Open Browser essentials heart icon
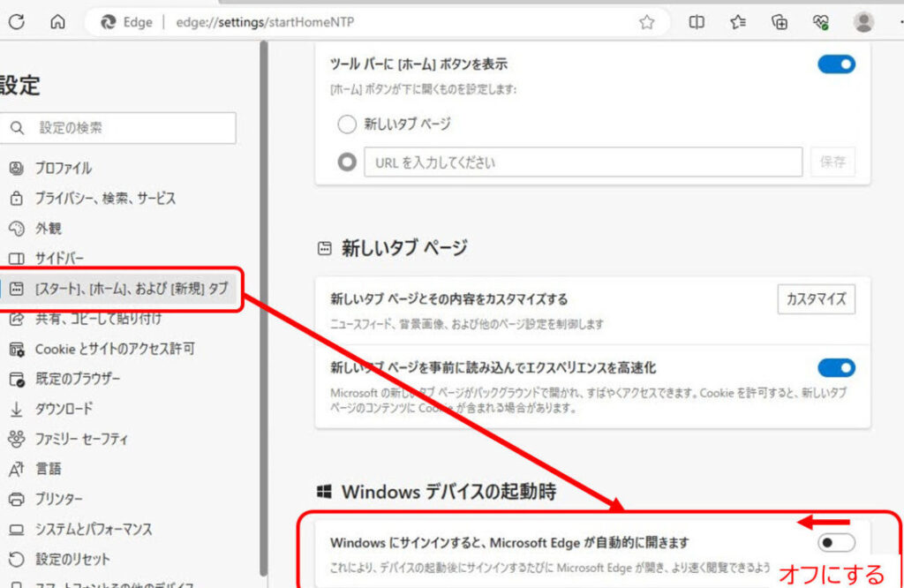 click(x=821, y=23)
